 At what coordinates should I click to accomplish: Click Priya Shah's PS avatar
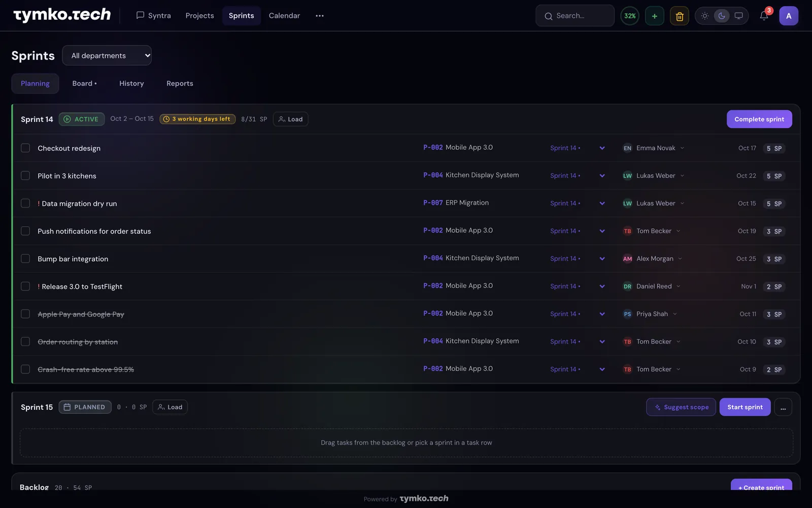pyautogui.click(x=627, y=314)
